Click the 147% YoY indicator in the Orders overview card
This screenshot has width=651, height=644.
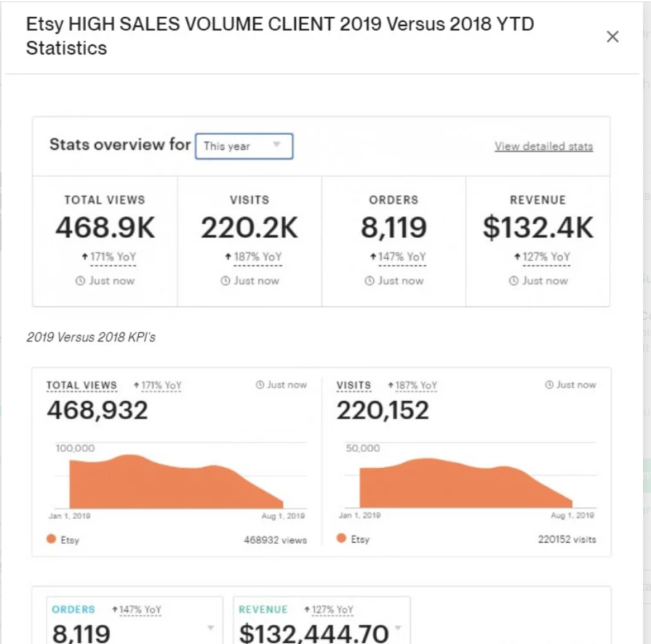tap(397, 257)
